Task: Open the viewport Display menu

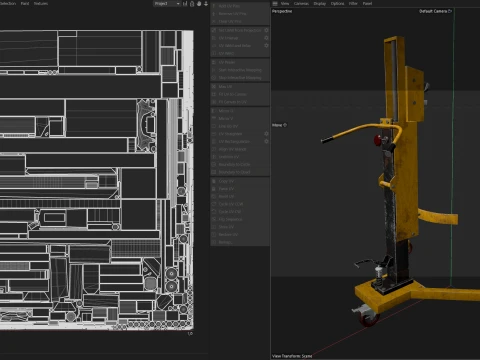Action: [x=320, y=3]
